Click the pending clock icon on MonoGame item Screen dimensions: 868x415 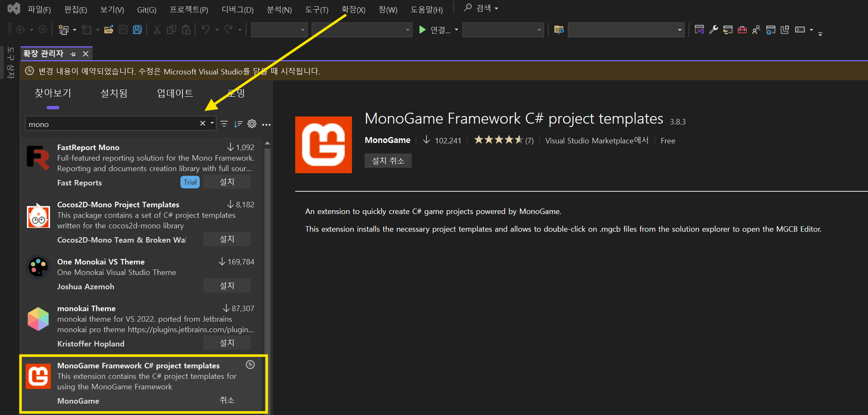[x=250, y=365]
